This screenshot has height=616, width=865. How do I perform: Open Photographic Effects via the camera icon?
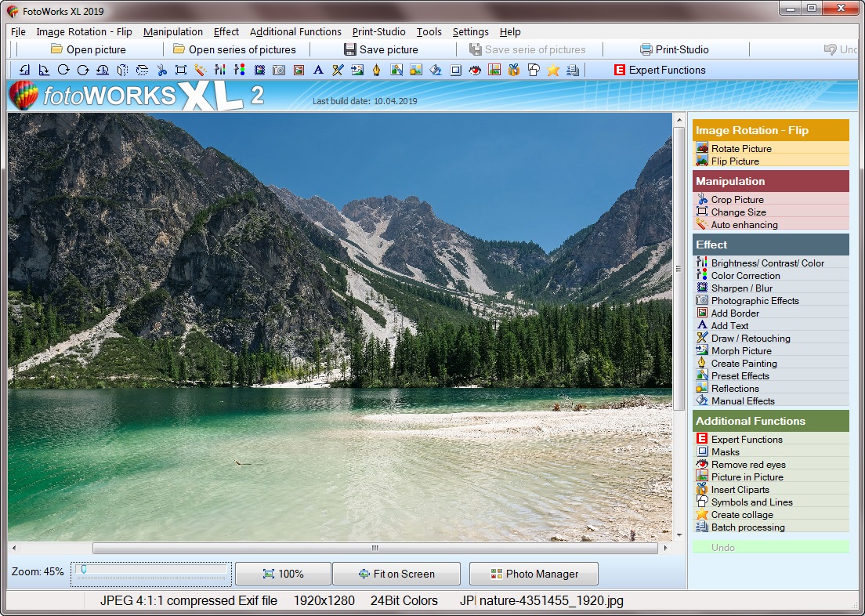click(280, 70)
